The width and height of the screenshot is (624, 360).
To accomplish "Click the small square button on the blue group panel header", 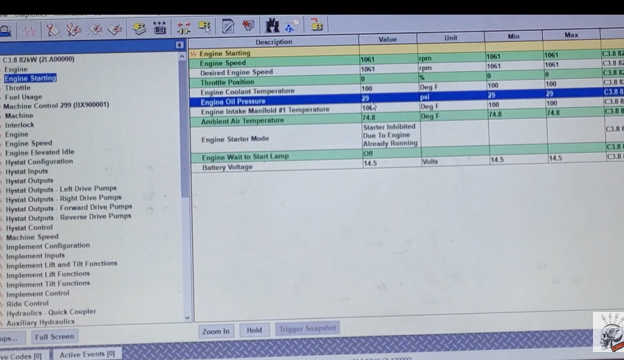I will coord(179,45).
